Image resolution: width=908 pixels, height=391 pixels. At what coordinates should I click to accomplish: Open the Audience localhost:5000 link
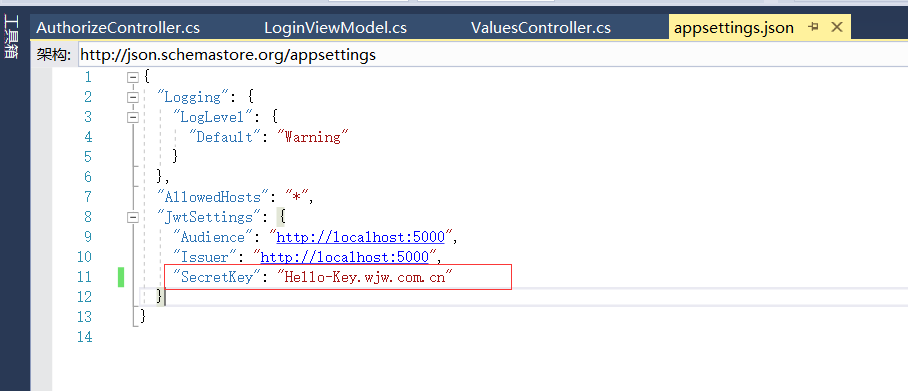tap(360, 237)
